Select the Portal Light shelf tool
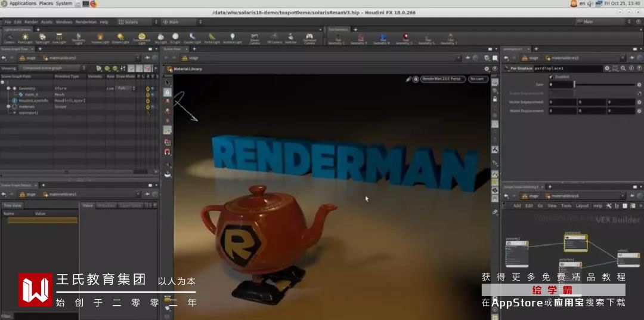The image size is (644, 320). (x=212, y=38)
